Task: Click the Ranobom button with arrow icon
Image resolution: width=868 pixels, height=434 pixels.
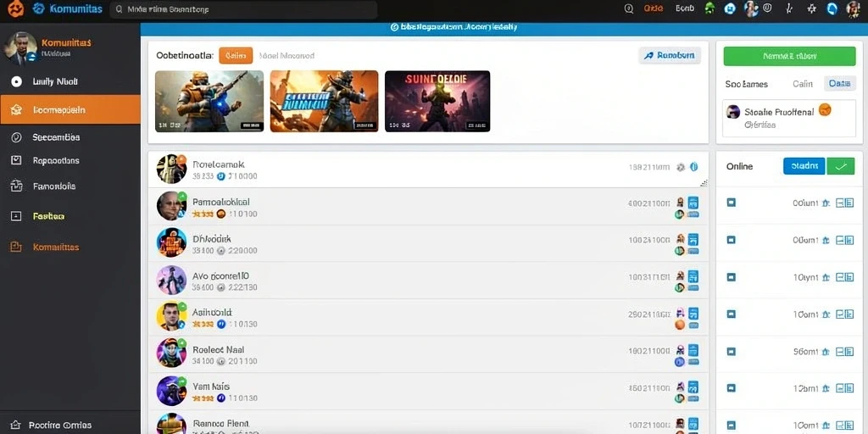Action: click(670, 55)
